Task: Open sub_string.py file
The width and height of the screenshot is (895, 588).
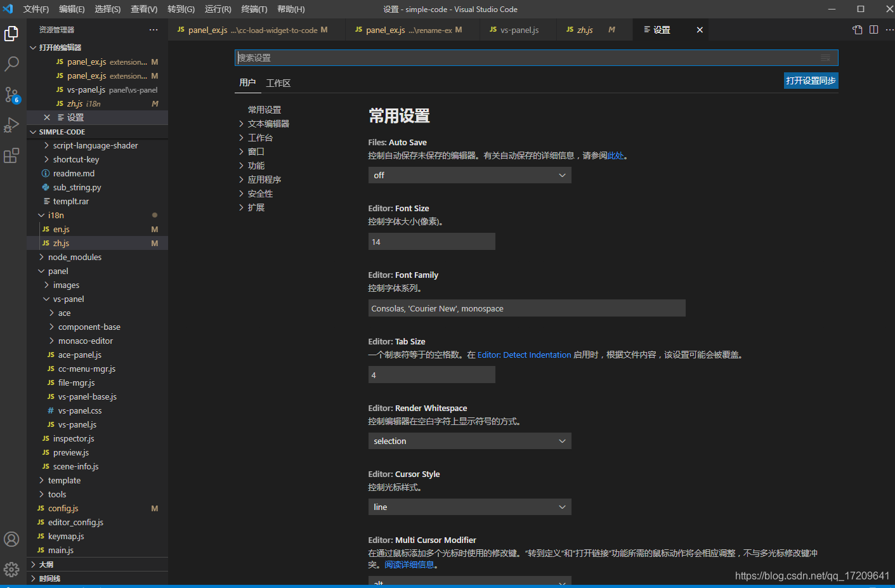Action: [77, 187]
